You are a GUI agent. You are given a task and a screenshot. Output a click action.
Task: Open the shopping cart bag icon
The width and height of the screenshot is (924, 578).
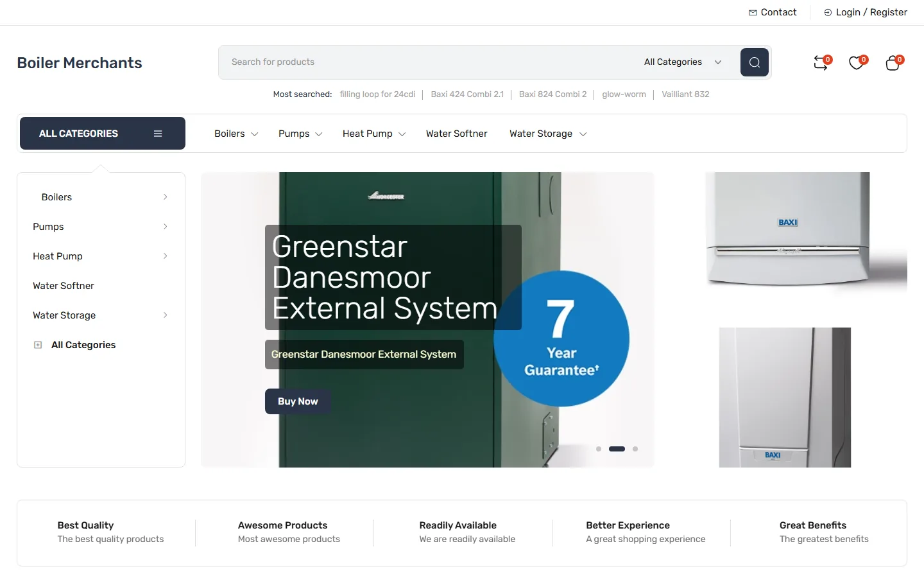(x=893, y=63)
